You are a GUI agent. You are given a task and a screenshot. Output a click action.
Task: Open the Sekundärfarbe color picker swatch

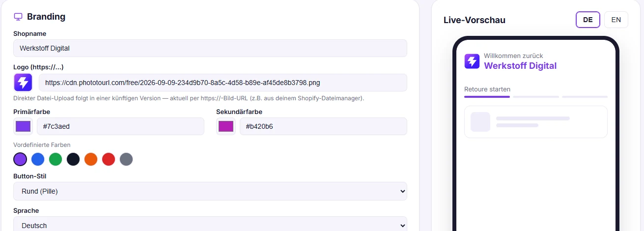point(226,126)
